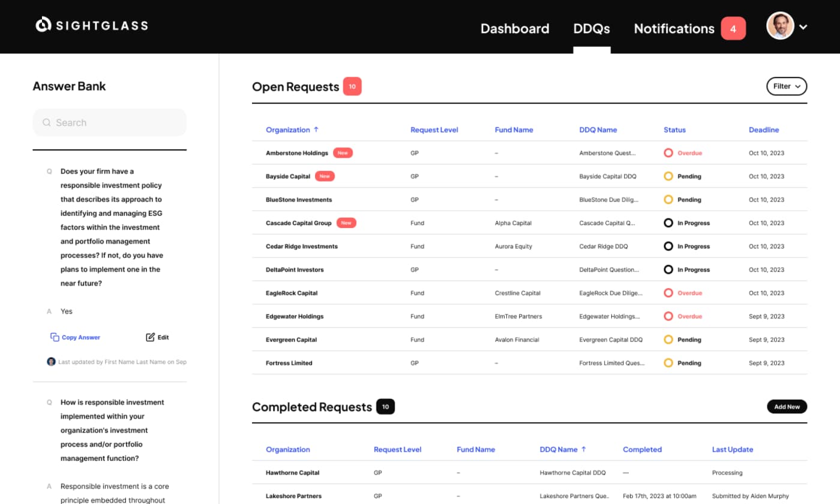Click the DDQ Name sort indicator in Completed Requests

coord(585,449)
